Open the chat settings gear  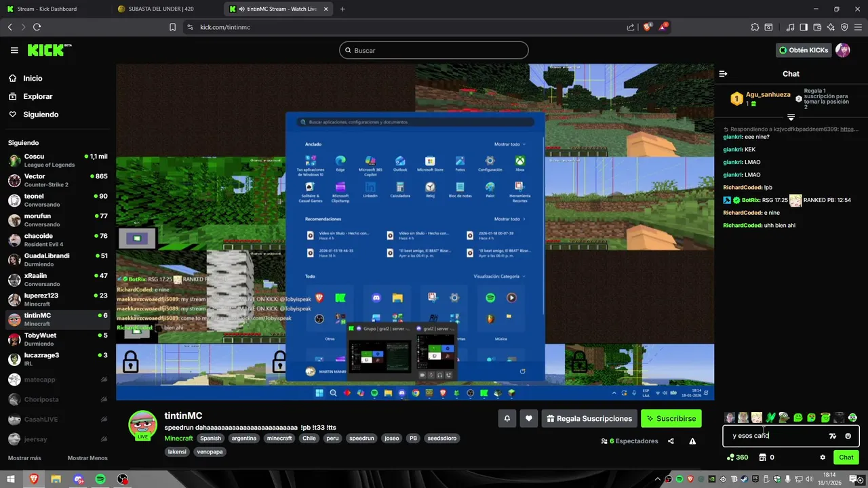(823, 457)
